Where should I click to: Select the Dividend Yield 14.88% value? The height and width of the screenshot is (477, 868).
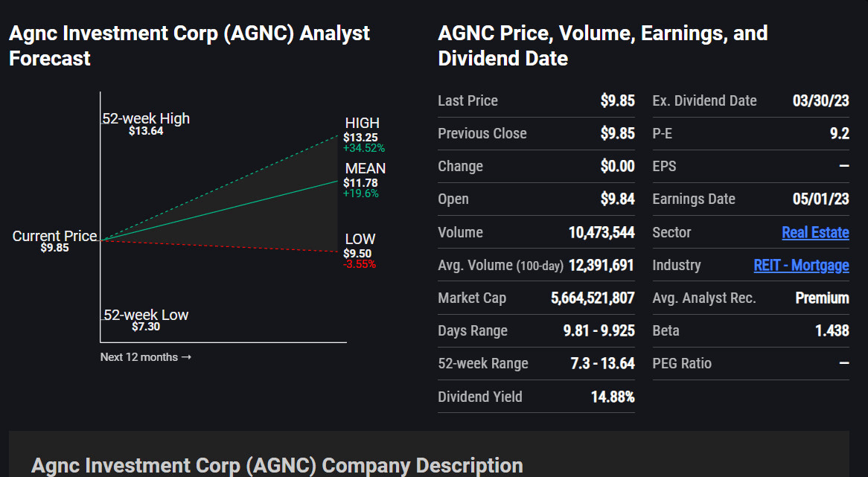tap(613, 397)
